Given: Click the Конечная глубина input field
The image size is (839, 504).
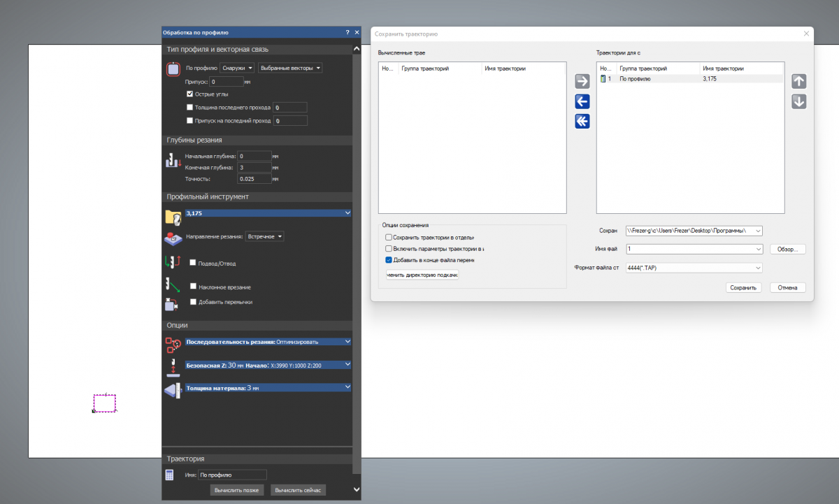Looking at the screenshot, I should 254,168.
